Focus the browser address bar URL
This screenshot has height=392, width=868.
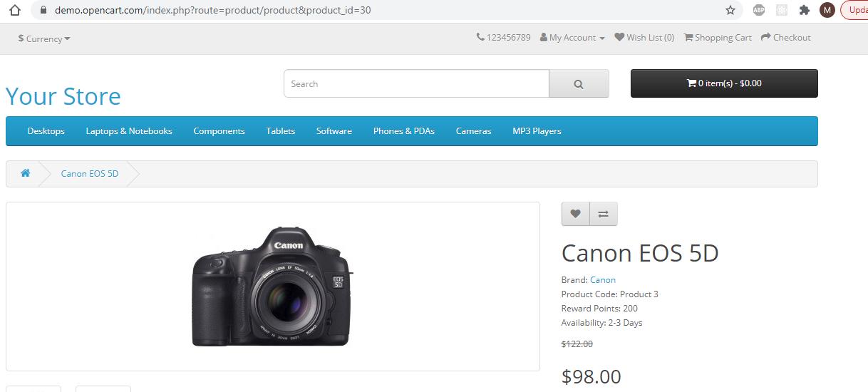(212, 10)
